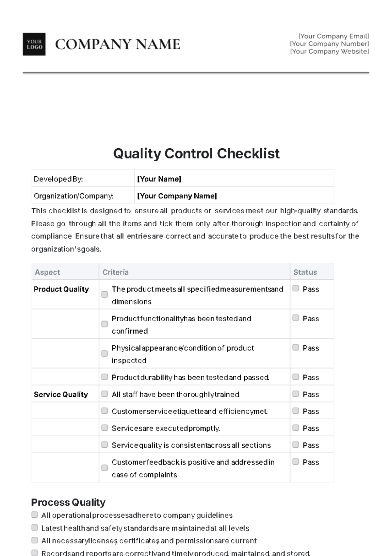Click the YOUR LOGO placeholder image

[34, 44]
